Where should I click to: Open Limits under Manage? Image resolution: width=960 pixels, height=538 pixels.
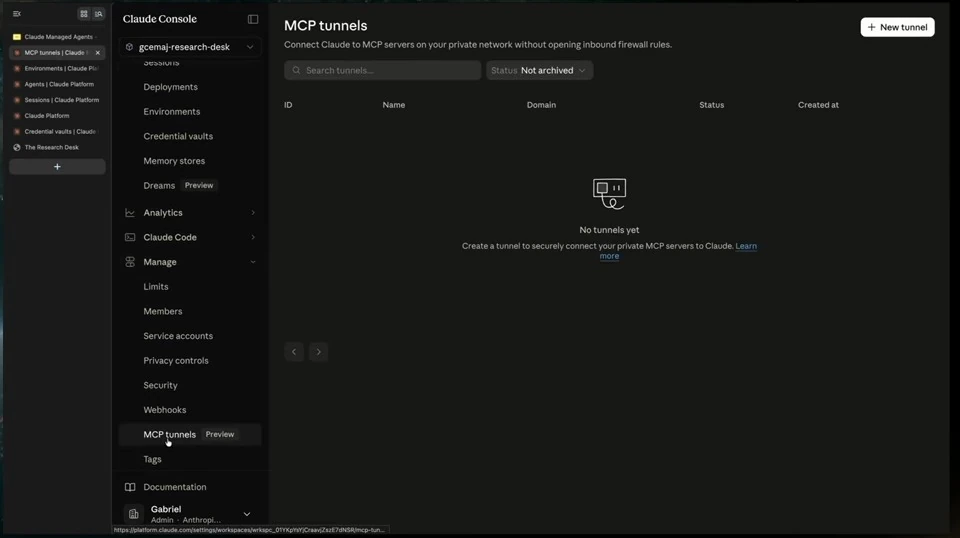[x=156, y=286]
